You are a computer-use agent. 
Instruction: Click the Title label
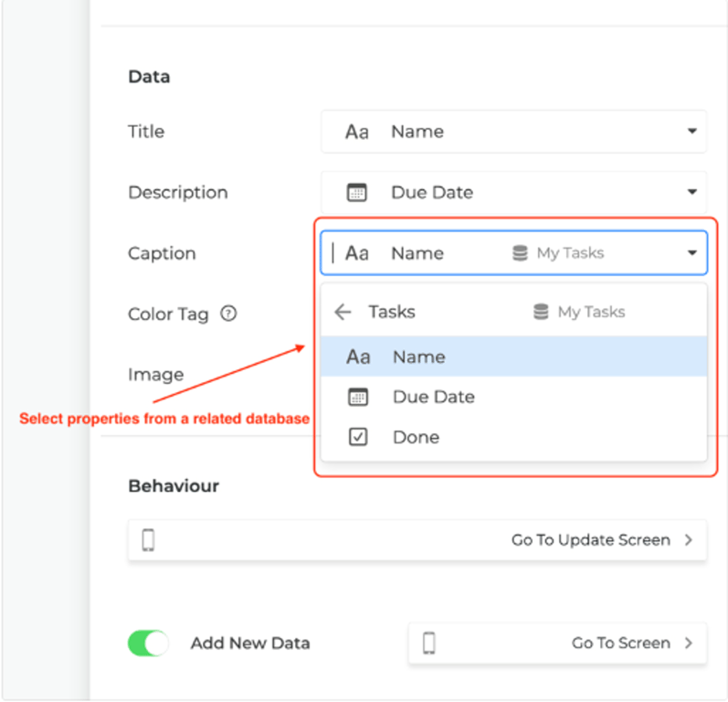click(x=146, y=132)
